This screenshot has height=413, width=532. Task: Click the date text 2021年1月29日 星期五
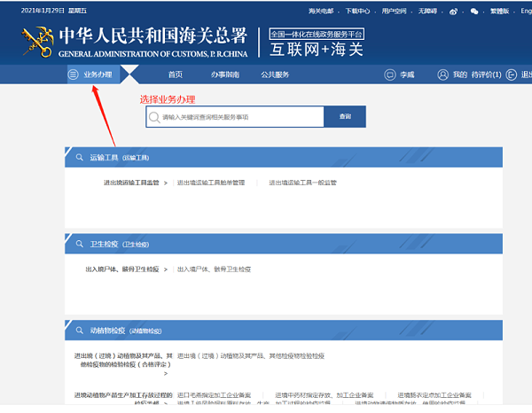coord(53,11)
